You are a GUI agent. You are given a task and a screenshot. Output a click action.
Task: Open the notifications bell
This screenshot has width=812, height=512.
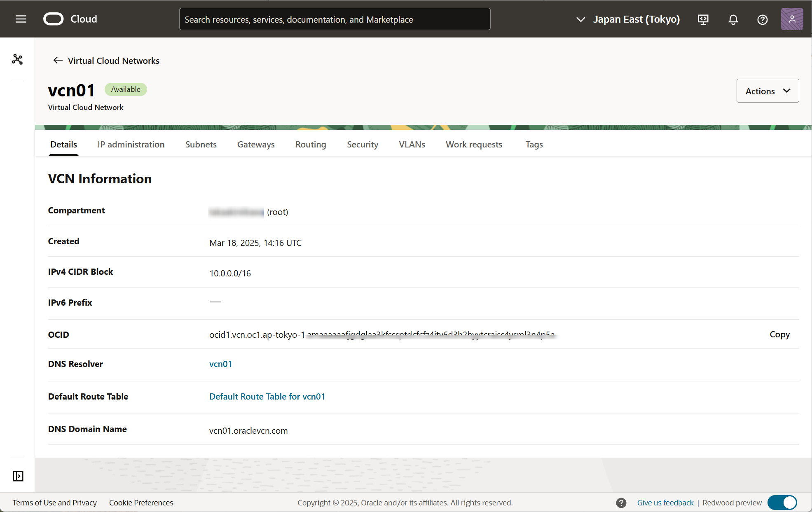pos(733,19)
